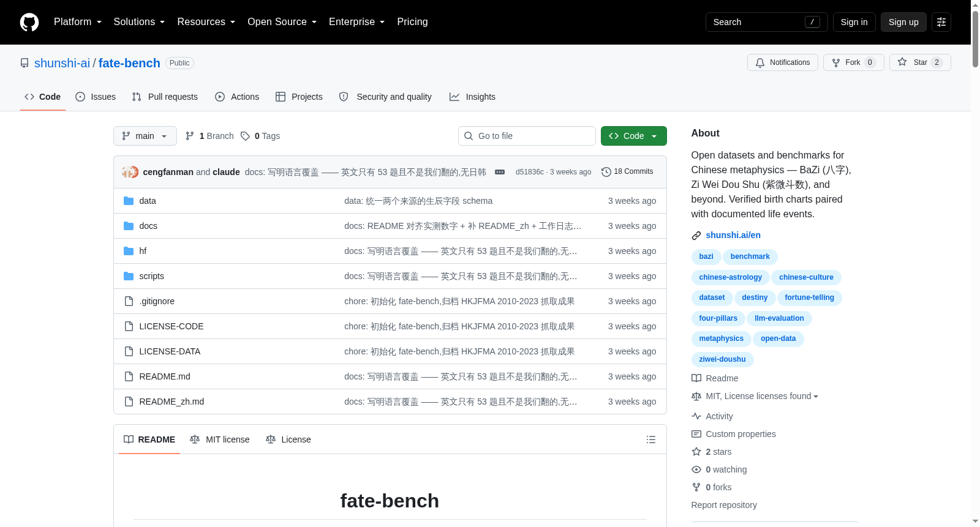Click the pulse icon beside Activity
Viewport: 980px width, 527px height.
(x=696, y=416)
